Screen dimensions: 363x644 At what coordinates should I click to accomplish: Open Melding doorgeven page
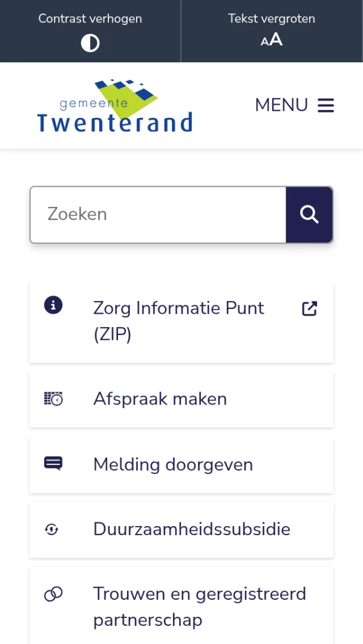(173, 464)
